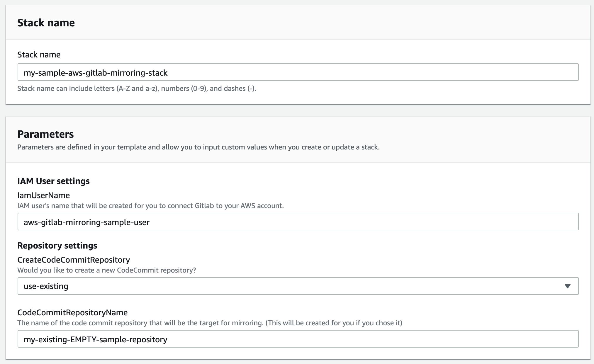Place cursor after my-sample-aws-gitlab-mirroring-stack text
The width and height of the screenshot is (594, 364).
(169, 73)
